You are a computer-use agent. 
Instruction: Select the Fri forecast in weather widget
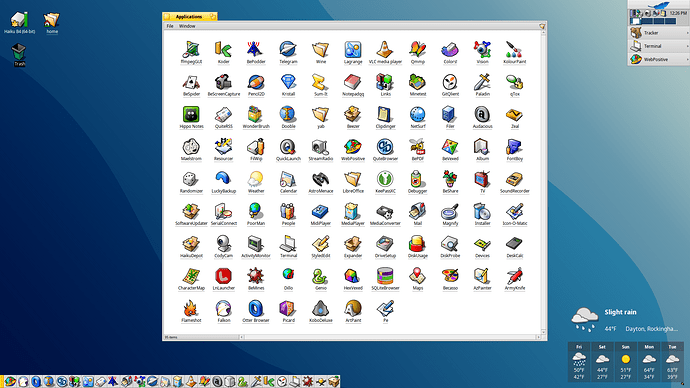click(x=579, y=362)
